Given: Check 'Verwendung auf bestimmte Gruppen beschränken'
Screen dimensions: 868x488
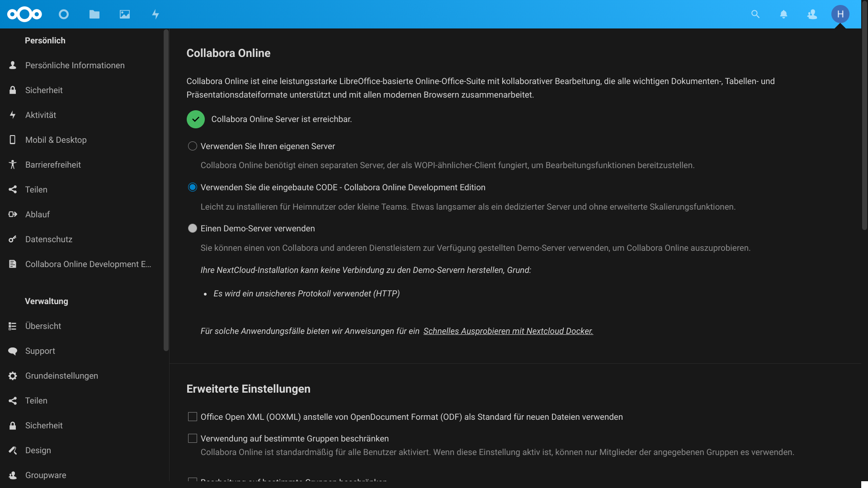Looking at the screenshot, I should pos(193,438).
